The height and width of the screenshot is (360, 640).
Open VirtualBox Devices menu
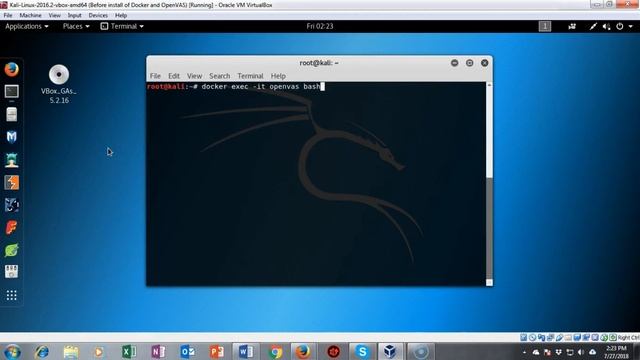98,15
